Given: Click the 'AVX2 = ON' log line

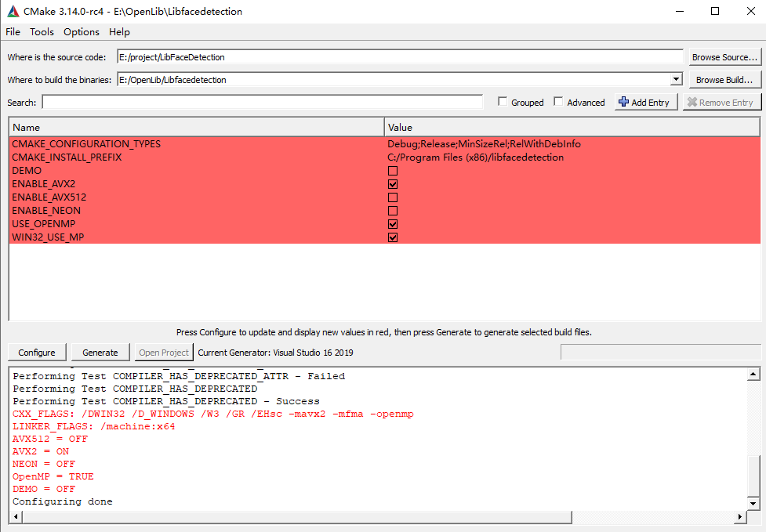Looking at the screenshot, I should coord(41,451).
